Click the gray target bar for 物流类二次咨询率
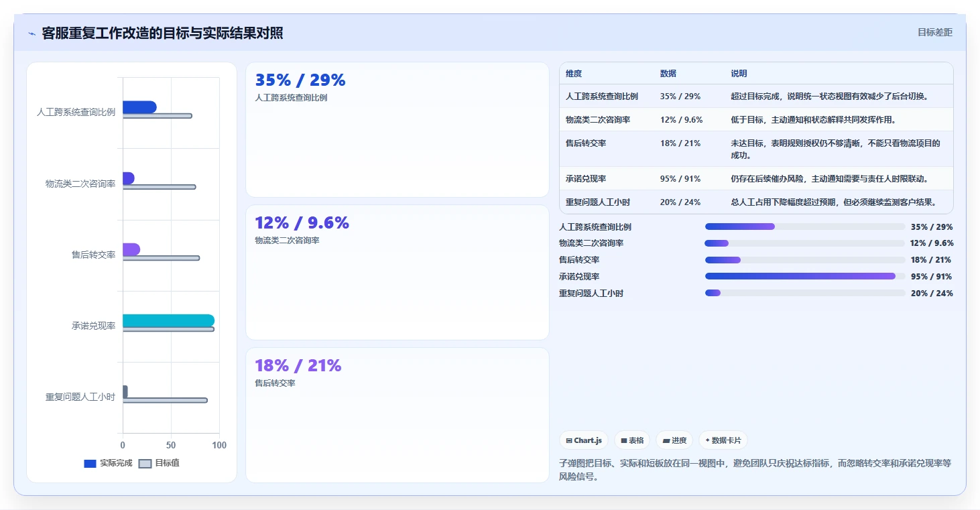This screenshot has height=510, width=980. [x=160, y=187]
